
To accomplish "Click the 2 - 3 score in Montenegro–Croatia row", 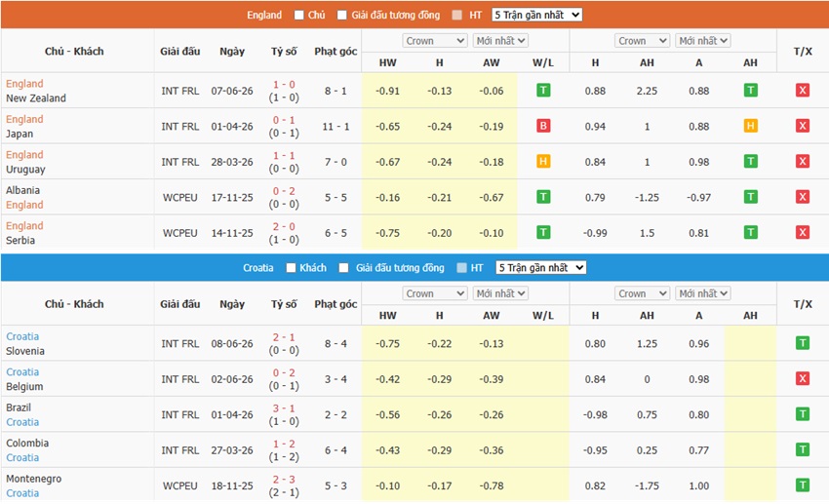I will tap(284, 480).
